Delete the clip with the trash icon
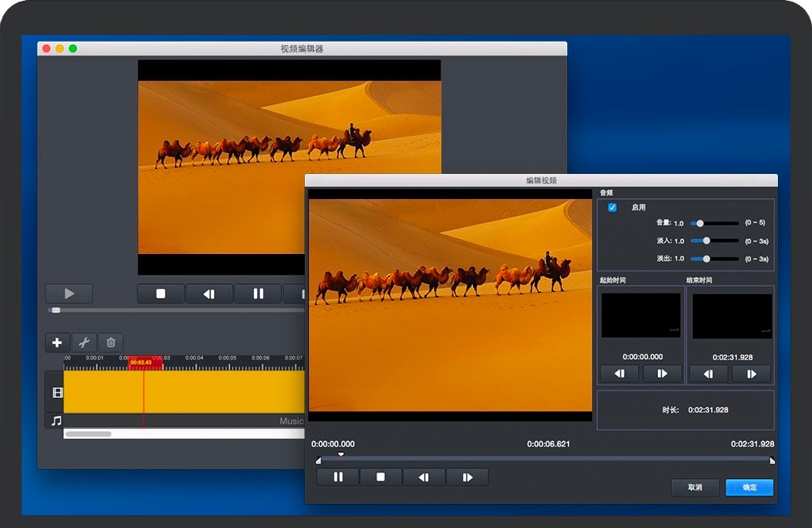The height and width of the screenshot is (528, 812). click(x=111, y=342)
